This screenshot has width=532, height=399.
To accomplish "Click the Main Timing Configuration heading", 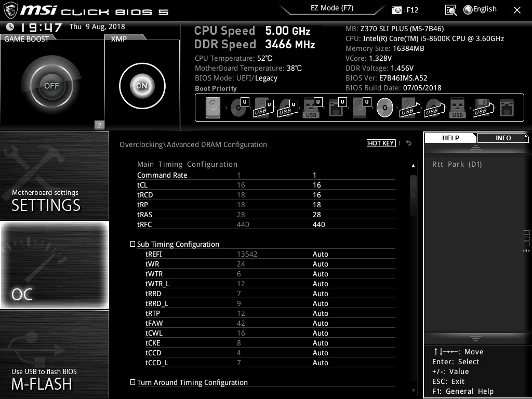I will tap(187, 164).
